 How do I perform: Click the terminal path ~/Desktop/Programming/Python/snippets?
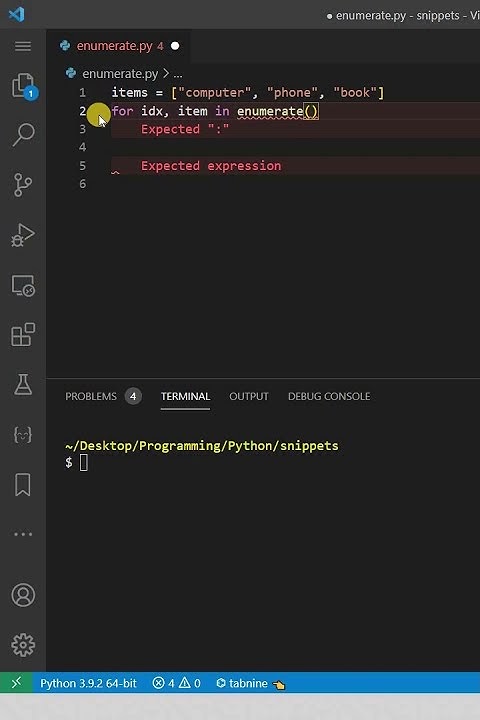(202, 445)
